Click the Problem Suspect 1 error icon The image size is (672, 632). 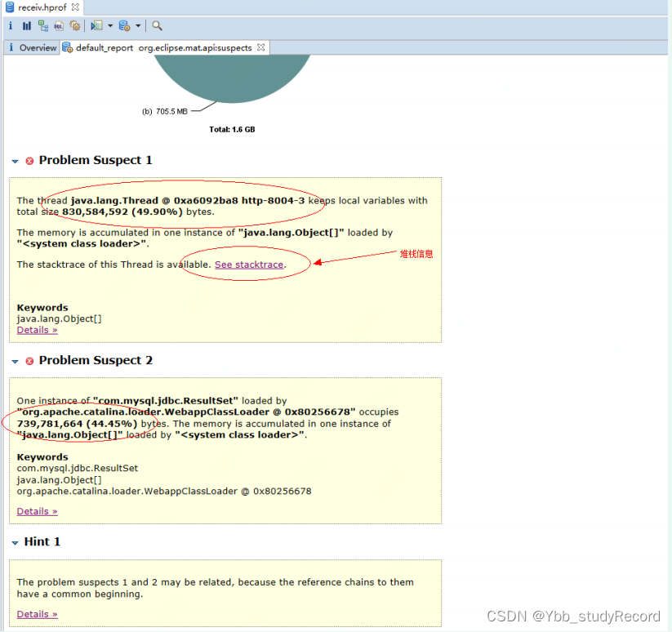pyautogui.click(x=29, y=161)
